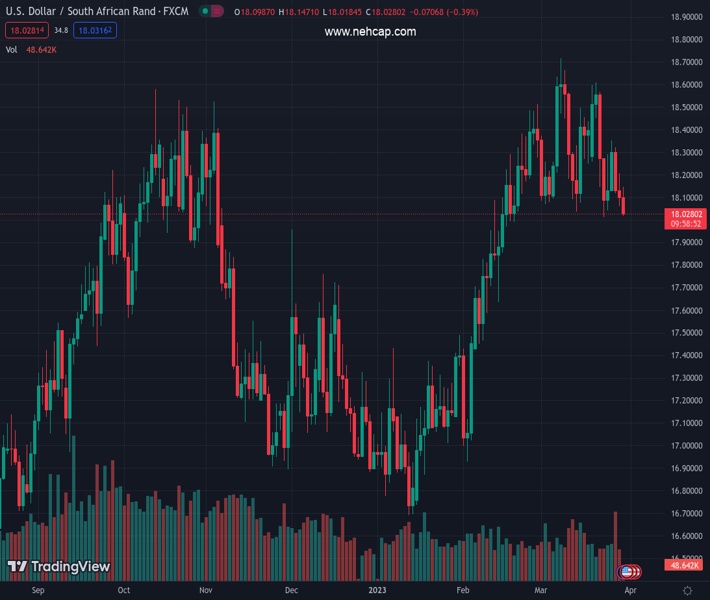710x600 pixels.
Task: Click the 18.30000 price axis label
Action: (x=686, y=153)
